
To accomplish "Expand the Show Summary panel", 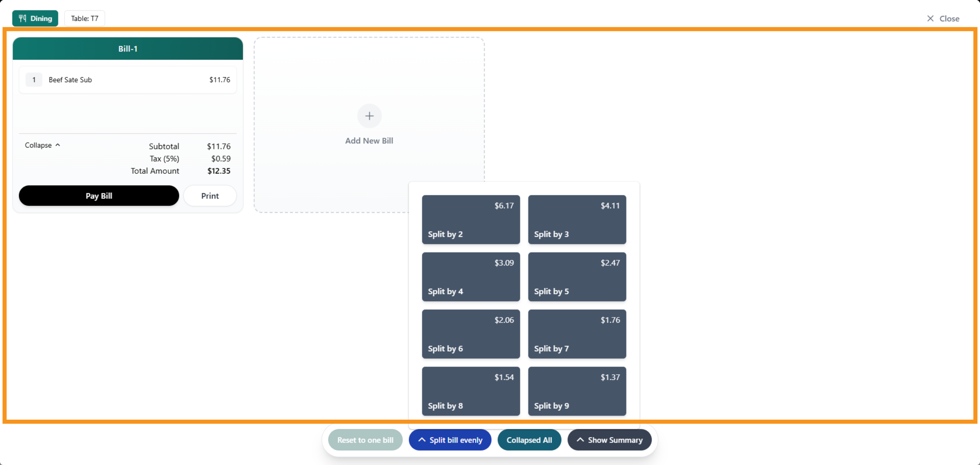I will (609, 440).
